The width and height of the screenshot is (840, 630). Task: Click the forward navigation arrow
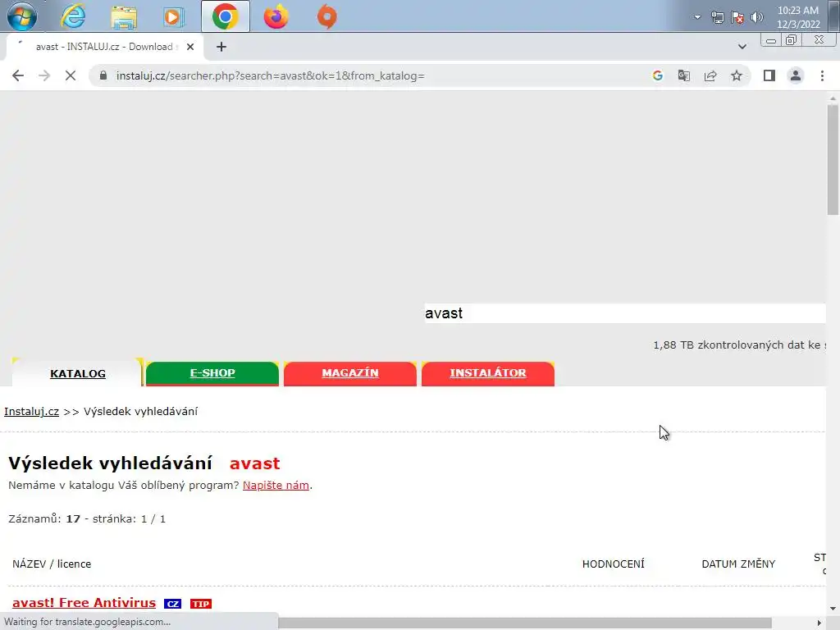click(x=44, y=75)
